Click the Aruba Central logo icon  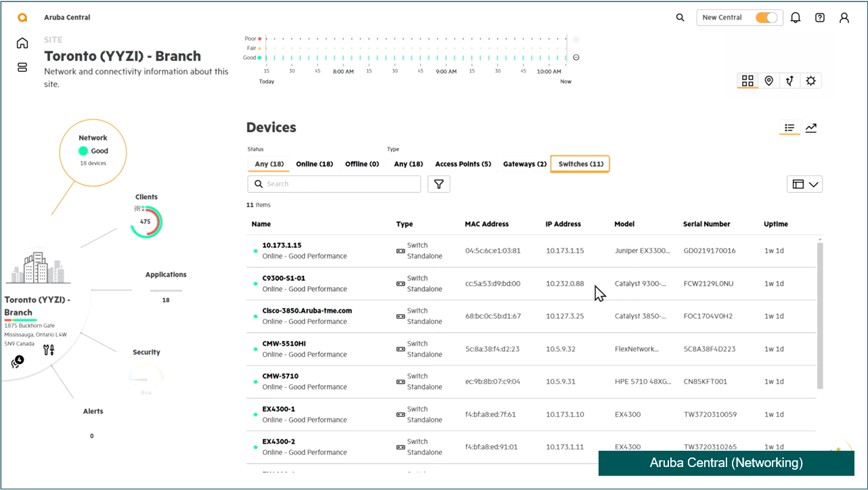[22, 18]
